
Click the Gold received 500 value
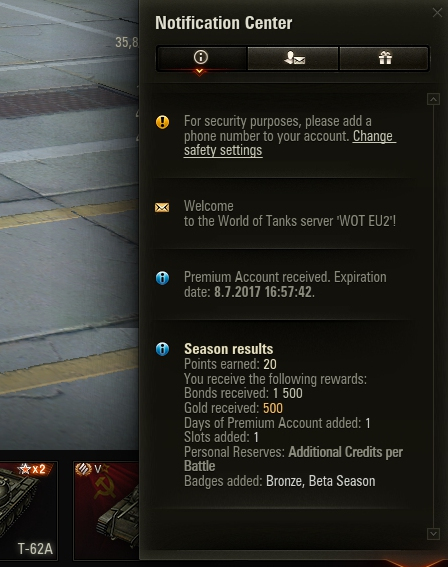pos(273,408)
